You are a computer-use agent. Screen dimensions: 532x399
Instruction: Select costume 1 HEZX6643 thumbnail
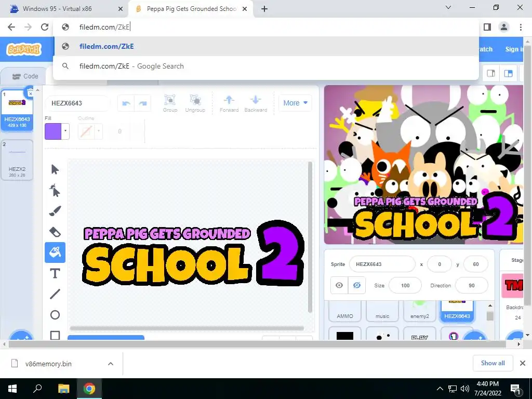(x=17, y=110)
